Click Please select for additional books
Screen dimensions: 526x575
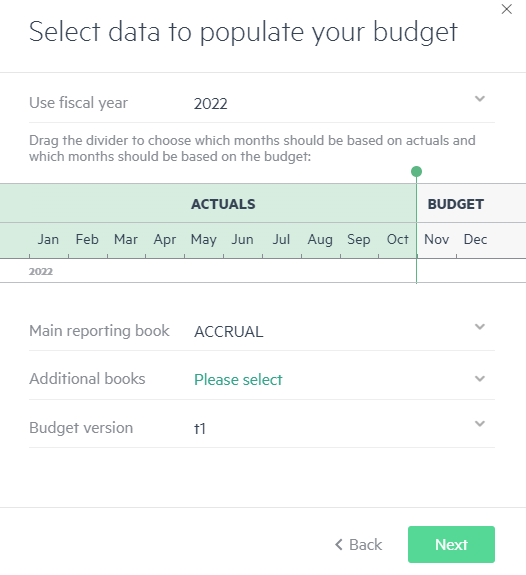pos(238,380)
